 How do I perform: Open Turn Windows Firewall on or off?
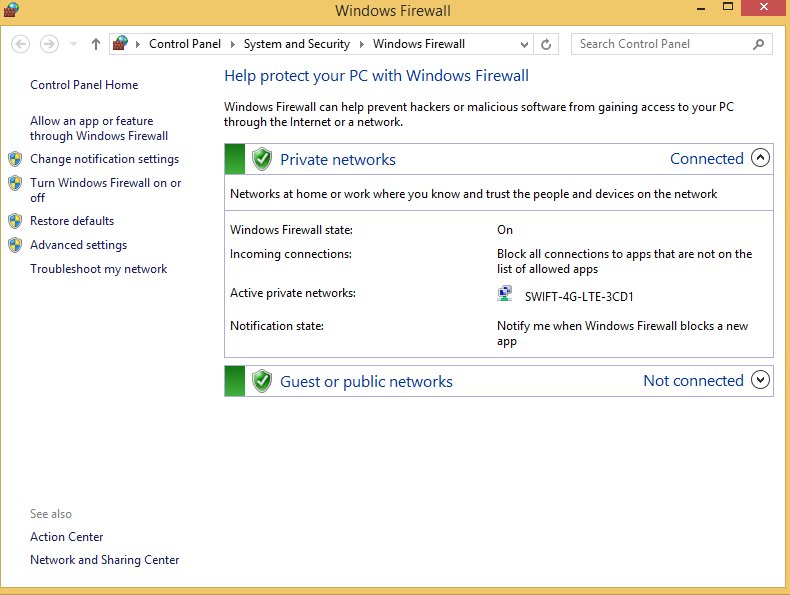(105, 190)
